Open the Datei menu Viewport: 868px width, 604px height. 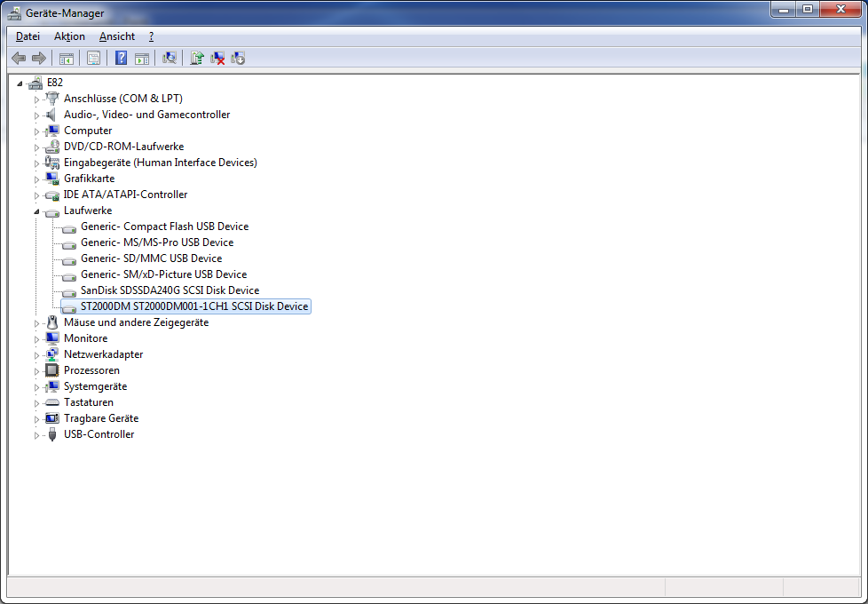click(28, 36)
